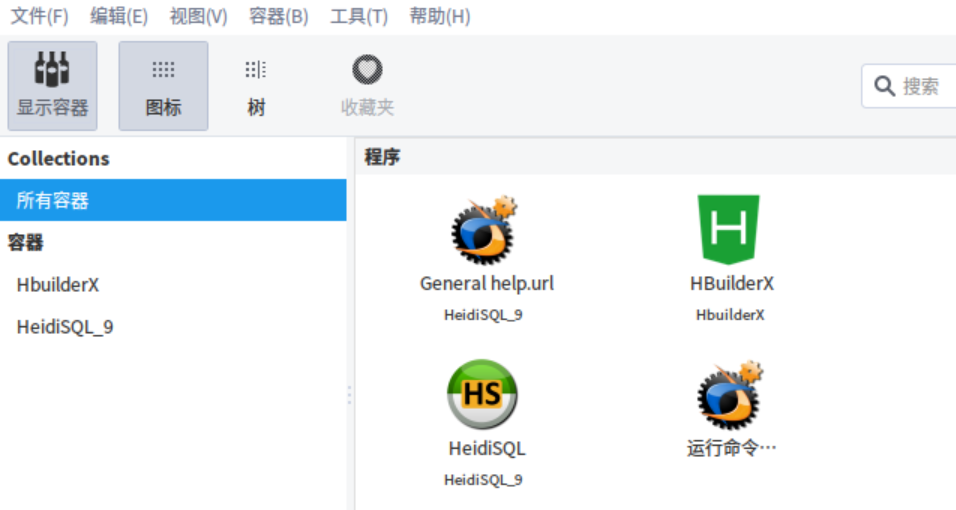Open the 工具(T) menu
The image size is (956, 510).
358,16
